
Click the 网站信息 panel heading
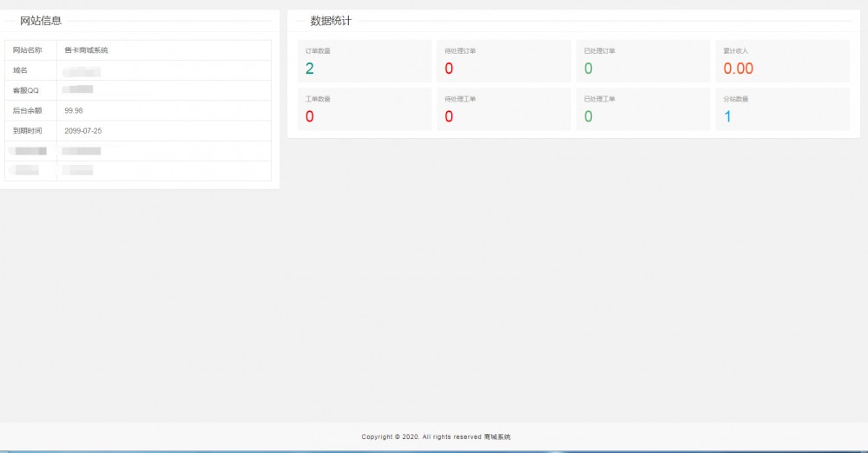41,21
